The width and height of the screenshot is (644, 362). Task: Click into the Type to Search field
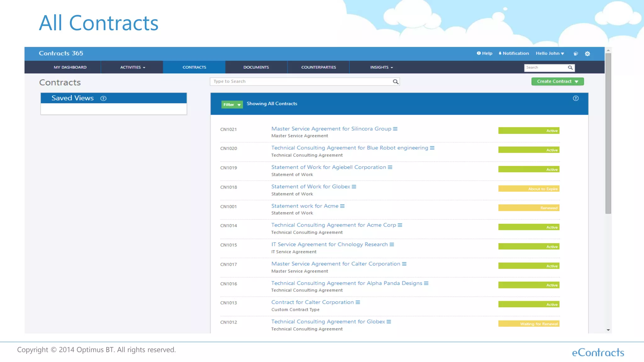pyautogui.click(x=300, y=82)
